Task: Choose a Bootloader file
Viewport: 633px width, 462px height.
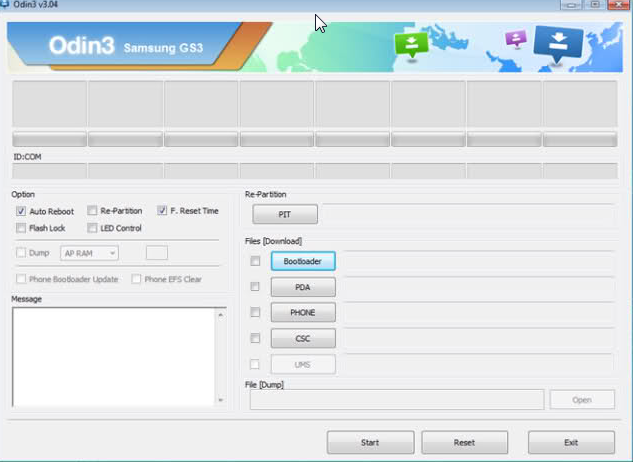Action: tap(303, 261)
